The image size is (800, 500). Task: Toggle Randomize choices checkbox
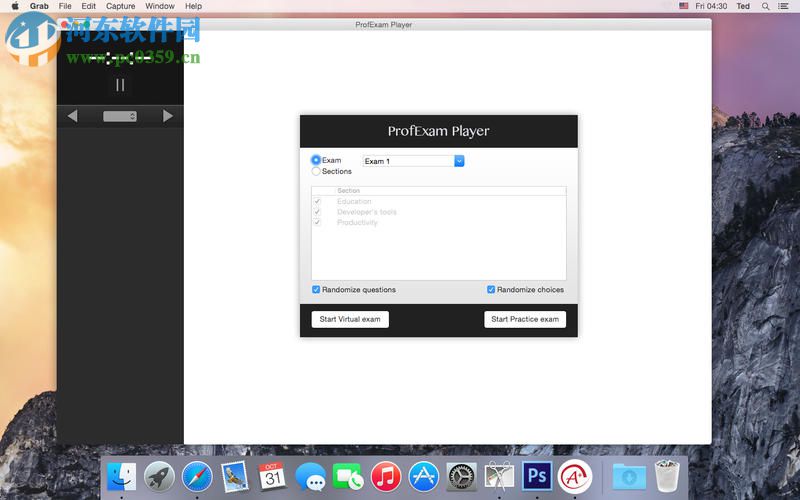point(491,289)
